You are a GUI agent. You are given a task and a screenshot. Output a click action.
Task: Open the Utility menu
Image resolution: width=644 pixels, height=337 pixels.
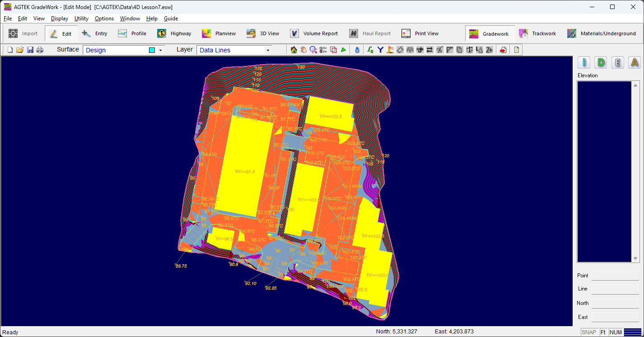coord(81,19)
